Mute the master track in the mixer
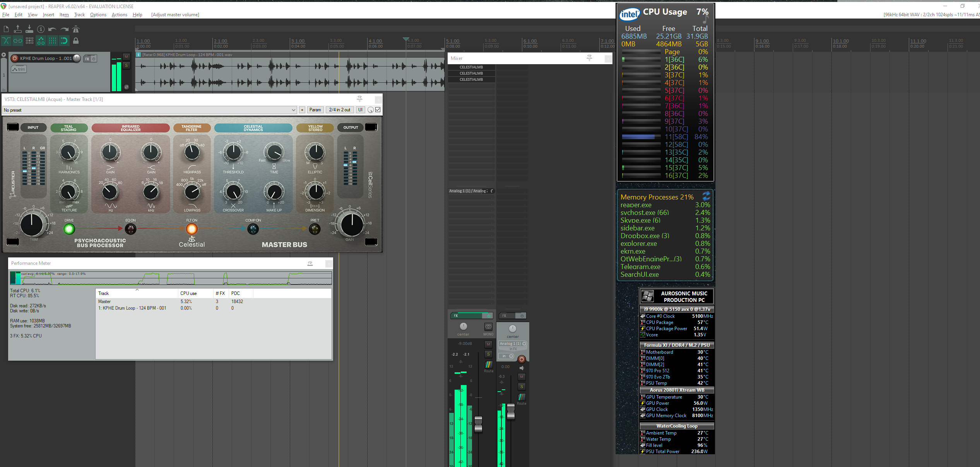This screenshot has height=467, width=980. coord(488,344)
